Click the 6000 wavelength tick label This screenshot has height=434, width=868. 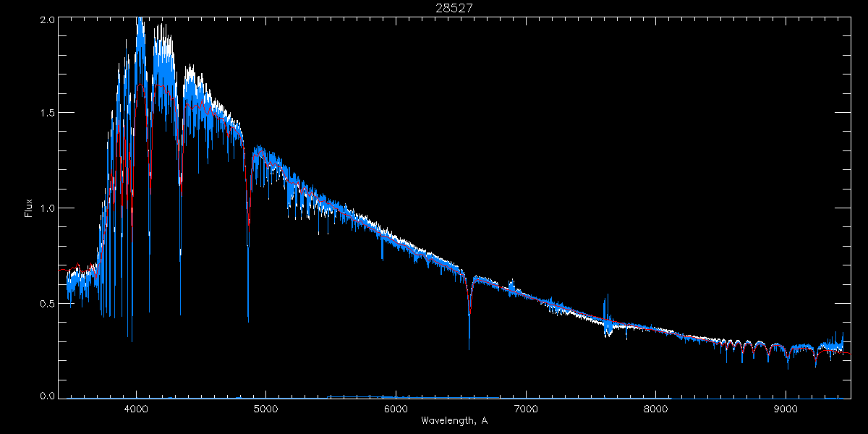pyautogui.click(x=396, y=408)
